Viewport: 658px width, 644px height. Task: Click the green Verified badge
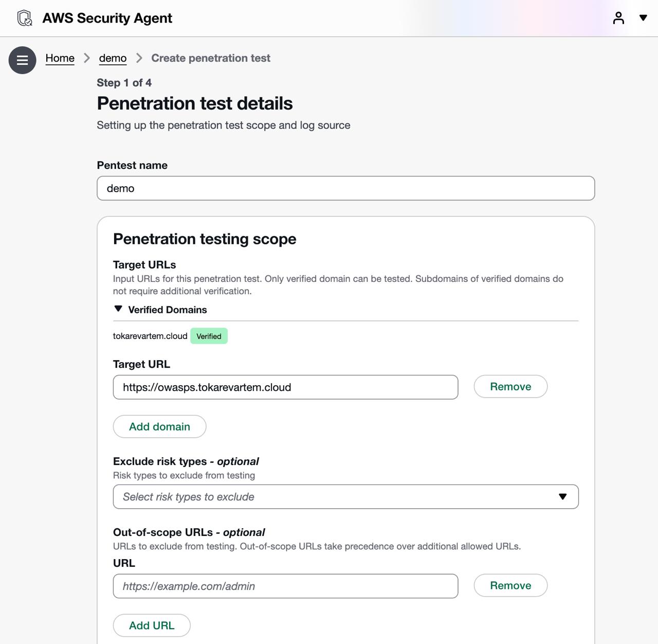209,336
